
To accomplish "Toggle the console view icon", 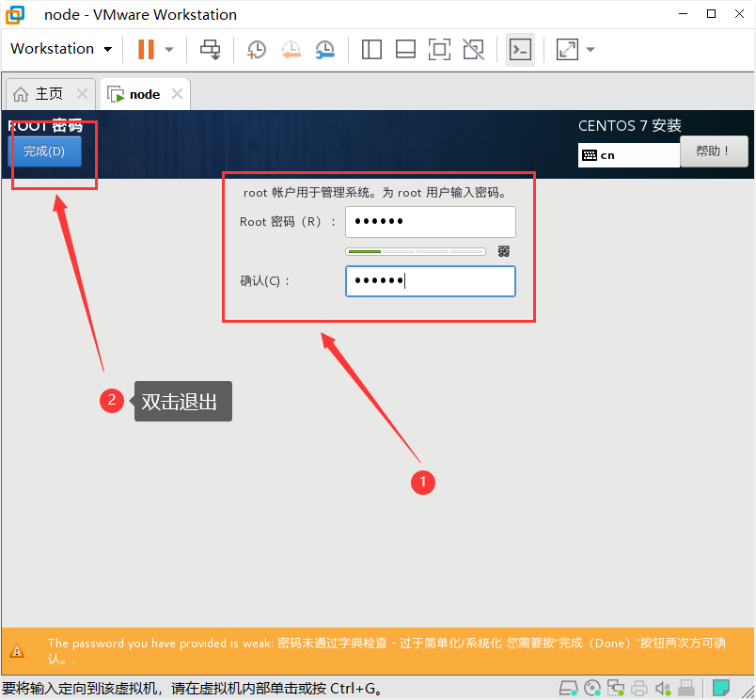I will (520, 49).
